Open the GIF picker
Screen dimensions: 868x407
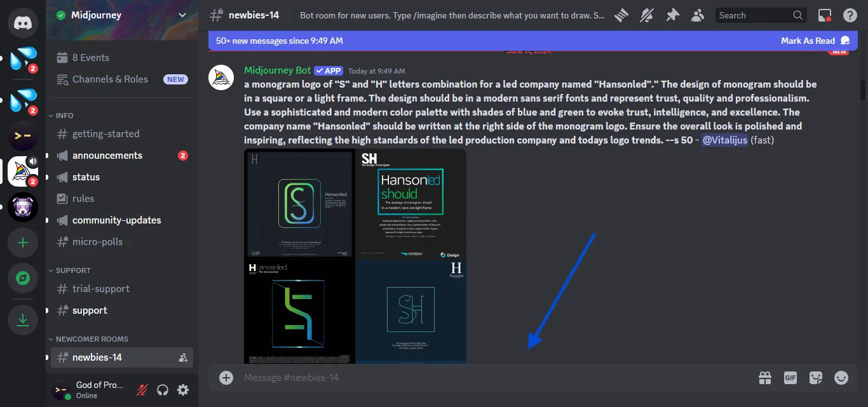coord(790,377)
